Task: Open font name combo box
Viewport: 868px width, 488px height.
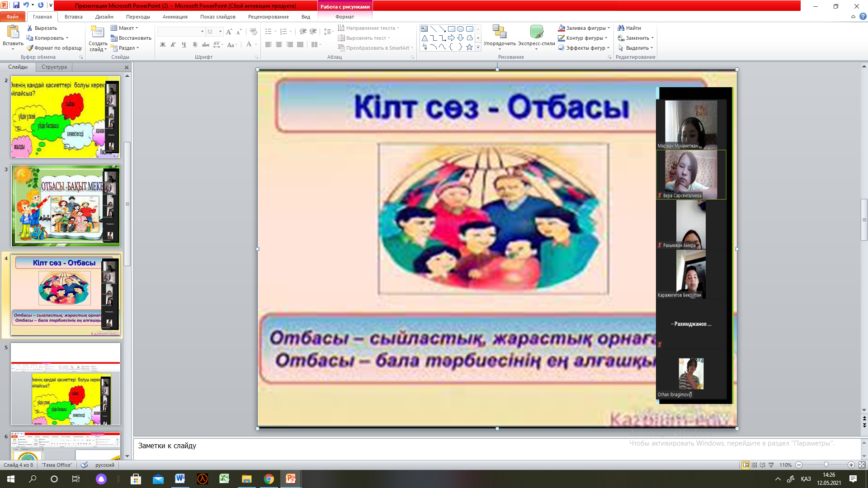Action: coord(181,32)
